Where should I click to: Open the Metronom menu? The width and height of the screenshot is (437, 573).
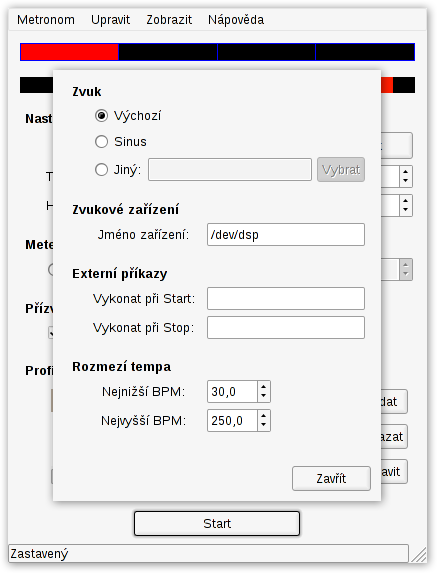point(46,20)
